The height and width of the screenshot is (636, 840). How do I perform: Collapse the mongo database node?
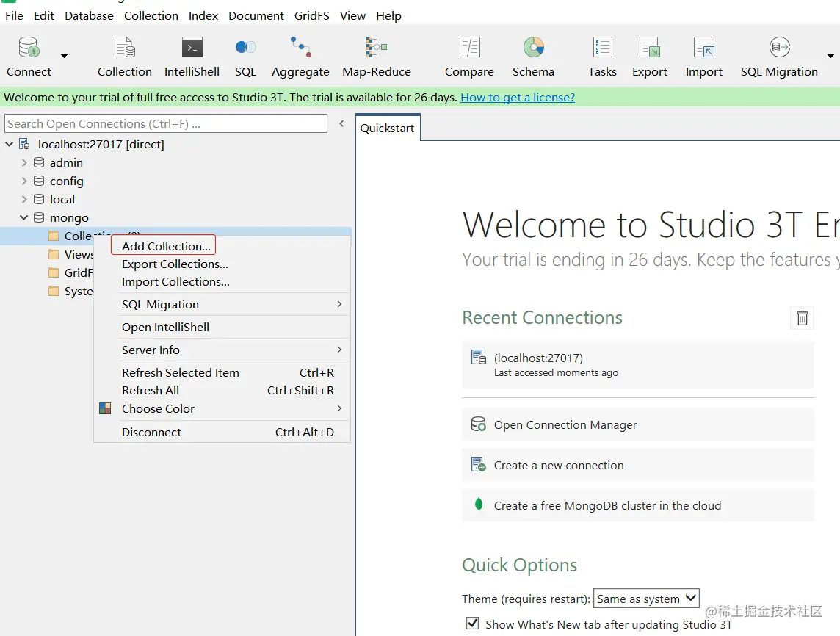click(x=24, y=217)
